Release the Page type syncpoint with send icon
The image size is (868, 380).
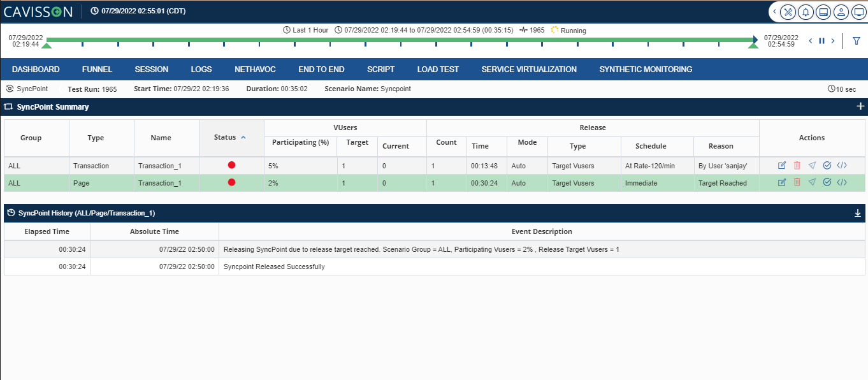pyautogui.click(x=812, y=182)
